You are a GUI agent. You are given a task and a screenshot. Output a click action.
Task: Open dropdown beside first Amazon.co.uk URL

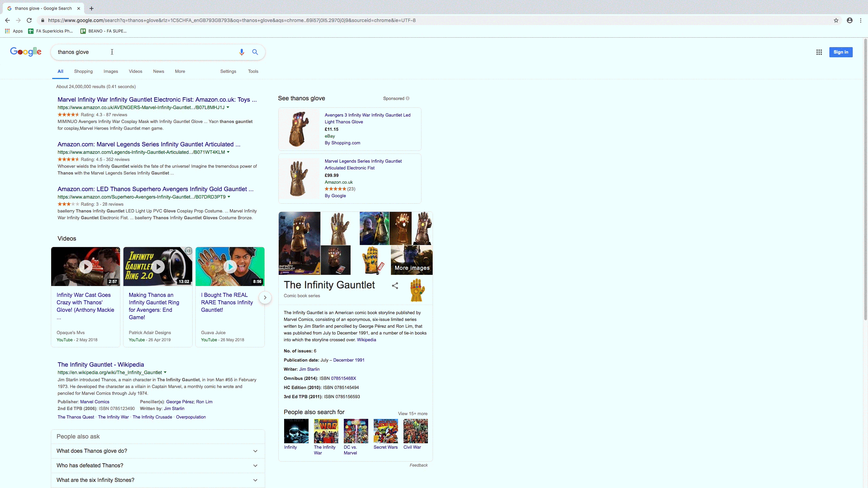pos(228,107)
